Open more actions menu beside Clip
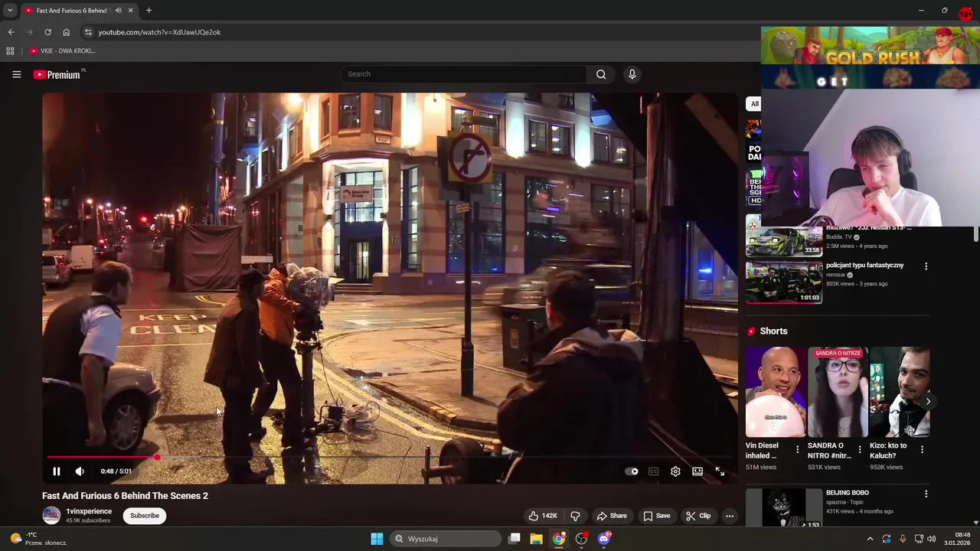The height and width of the screenshot is (551, 980). pos(730,516)
